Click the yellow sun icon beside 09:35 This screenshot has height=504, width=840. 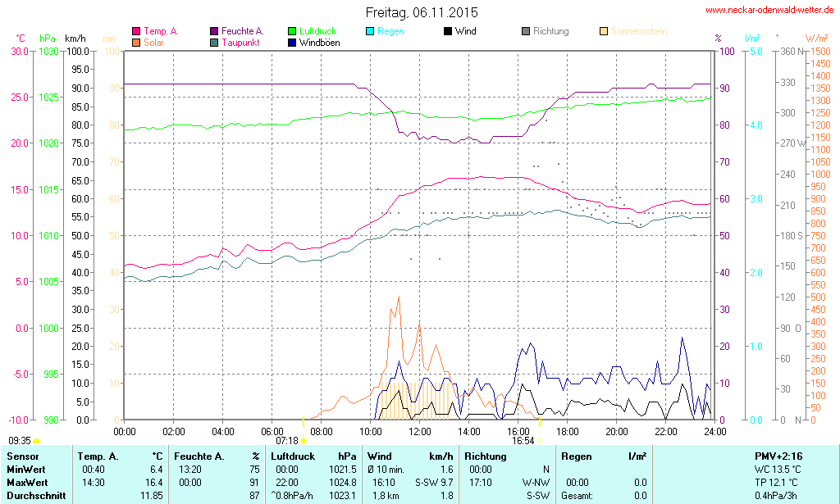point(36,441)
